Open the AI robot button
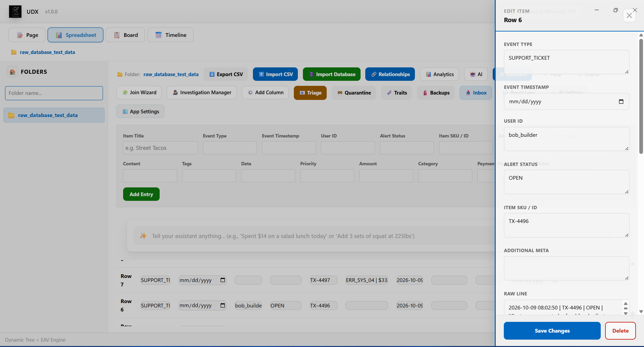 click(x=476, y=74)
